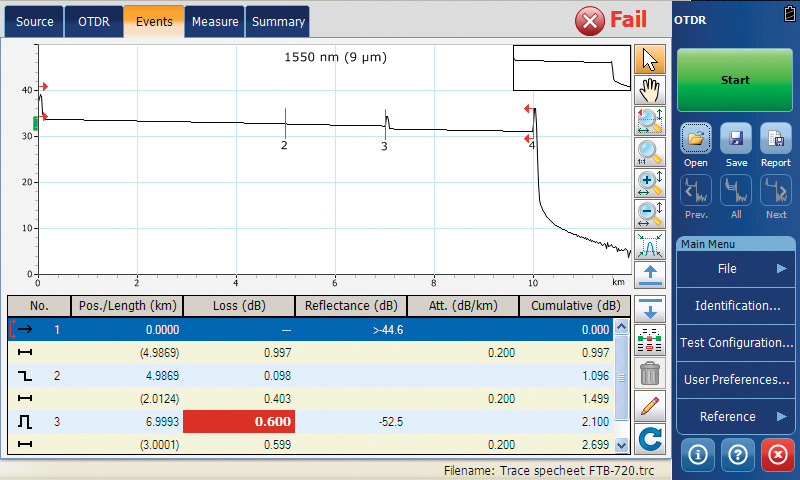The image size is (800, 480).
Task: Open a trace file with Open icon
Action: [x=696, y=145]
